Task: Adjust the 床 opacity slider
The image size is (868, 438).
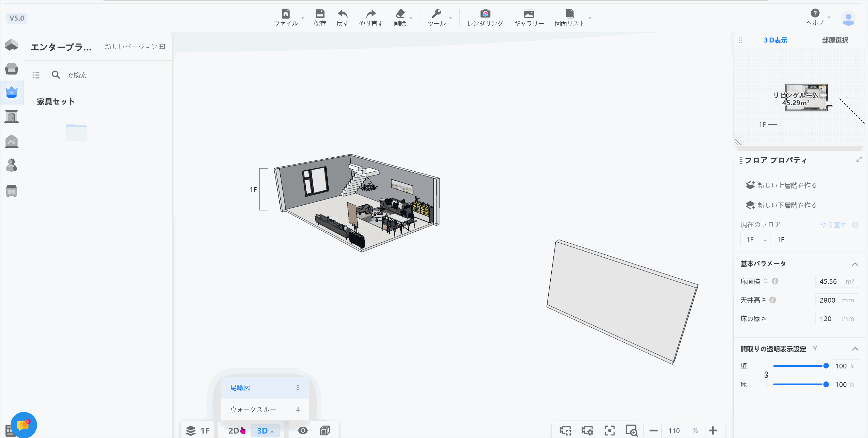Action: tap(801, 384)
